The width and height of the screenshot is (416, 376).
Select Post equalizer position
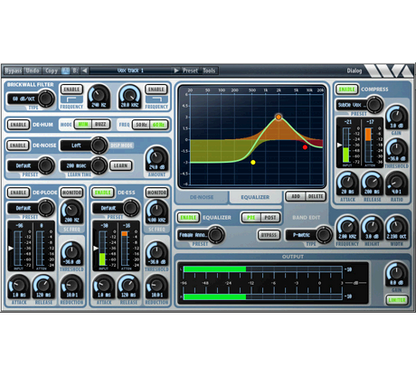click(270, 217)
